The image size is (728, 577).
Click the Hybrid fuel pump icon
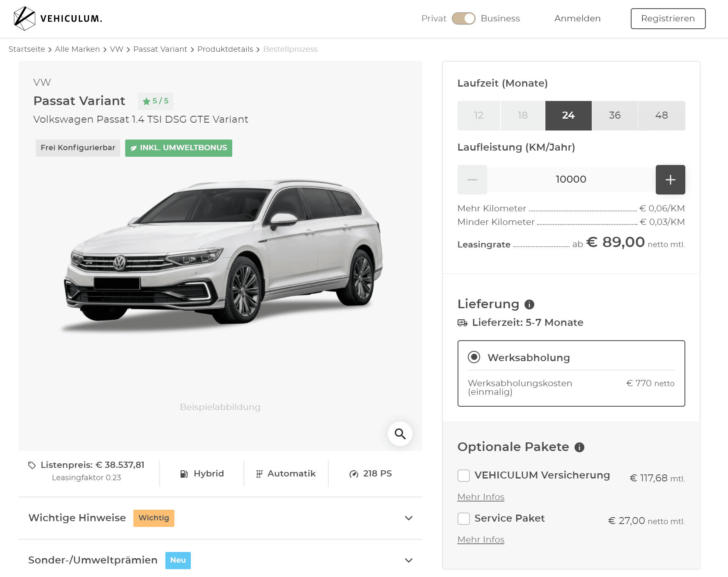pos(184,474)
